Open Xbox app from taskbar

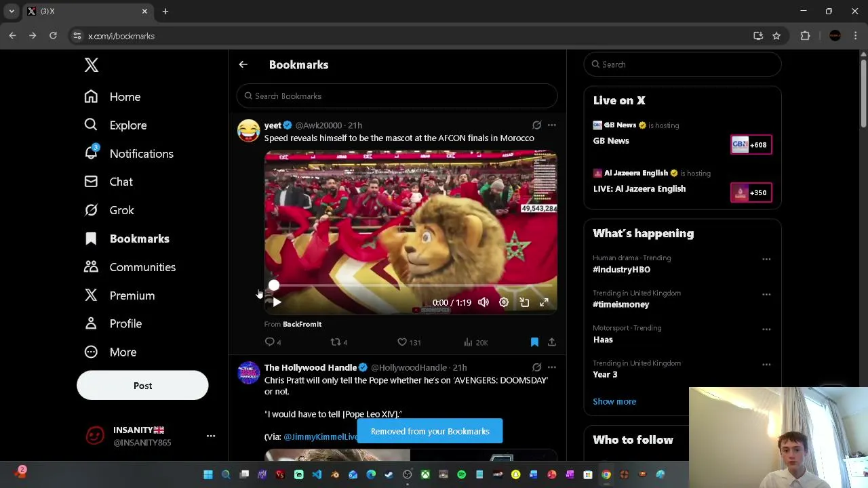[x=425, y=475]
